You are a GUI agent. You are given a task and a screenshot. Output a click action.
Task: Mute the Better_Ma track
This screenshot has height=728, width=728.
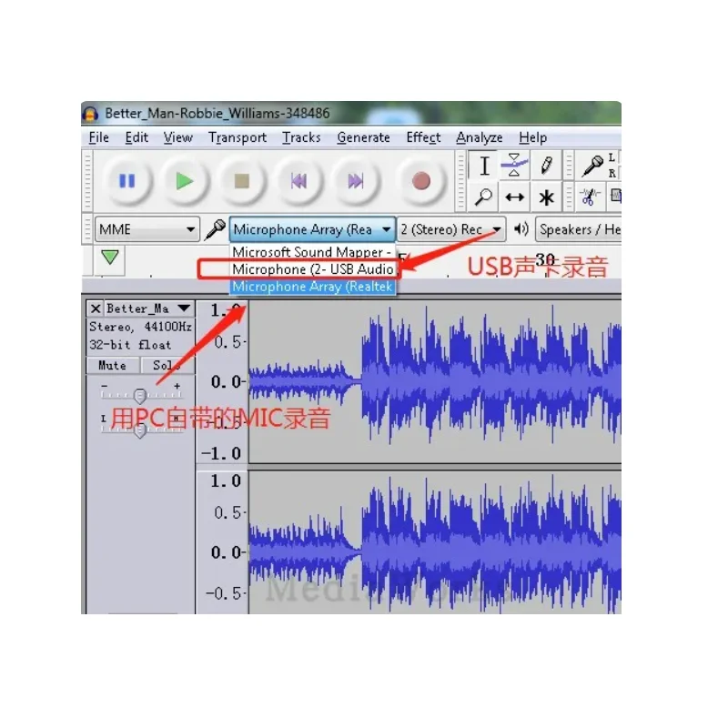coord(112,365)
